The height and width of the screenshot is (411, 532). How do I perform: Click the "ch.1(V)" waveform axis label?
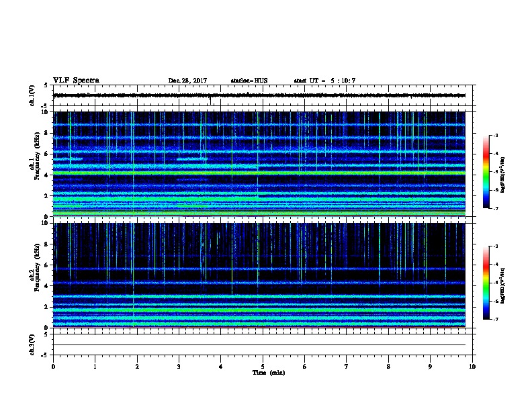pyautogui.click(x=32, y=95)
